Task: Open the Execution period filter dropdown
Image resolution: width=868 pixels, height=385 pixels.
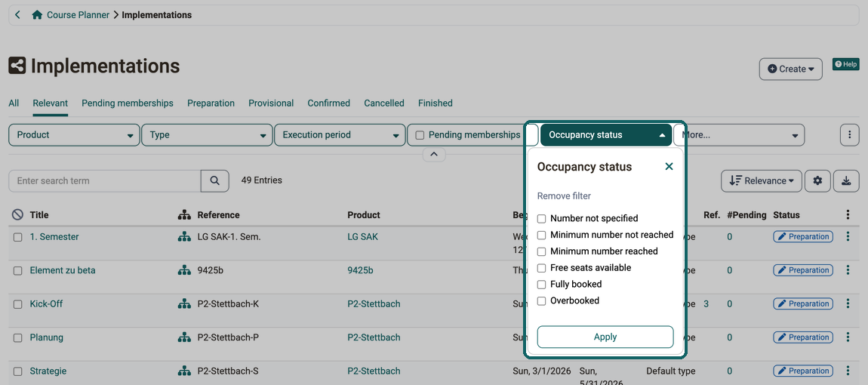Action: coord(340,134)
